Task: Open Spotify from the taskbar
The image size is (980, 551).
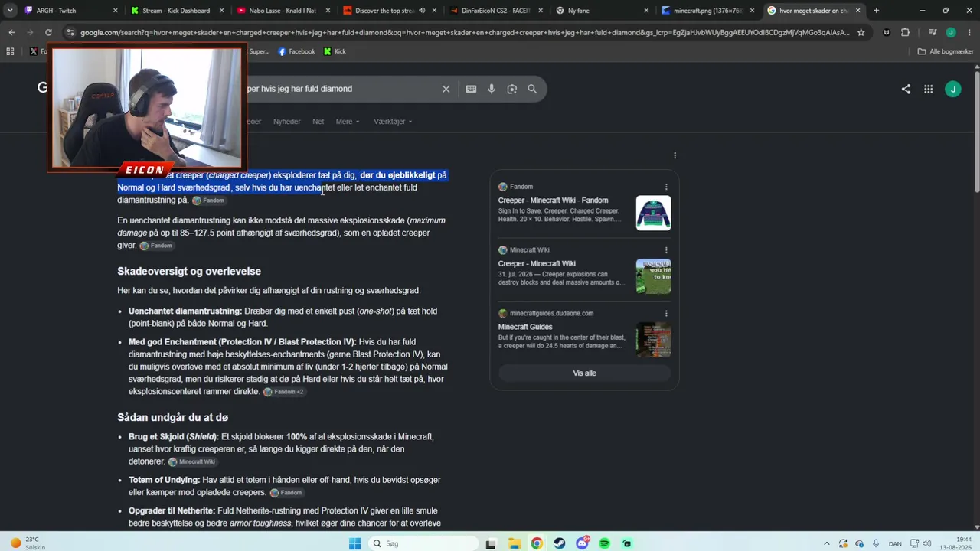Action: coord(605,543)
